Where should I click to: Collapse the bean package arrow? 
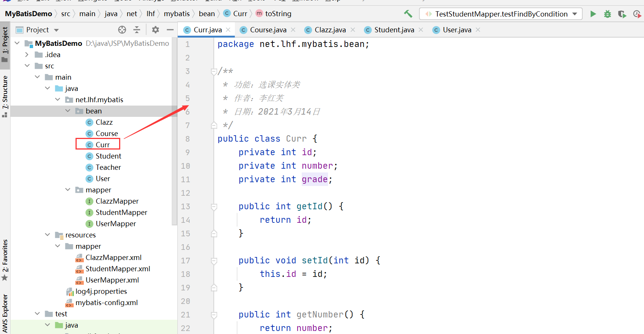tap(68, 111)
